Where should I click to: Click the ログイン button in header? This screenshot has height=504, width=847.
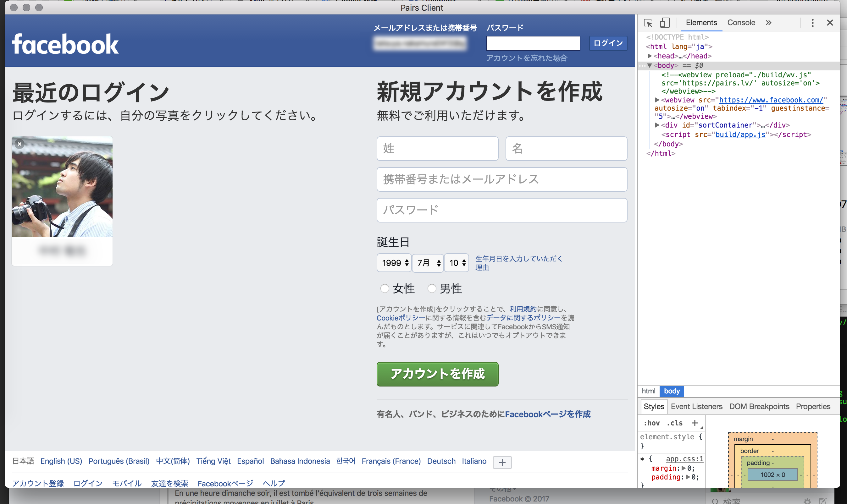(x=608, y=43)
